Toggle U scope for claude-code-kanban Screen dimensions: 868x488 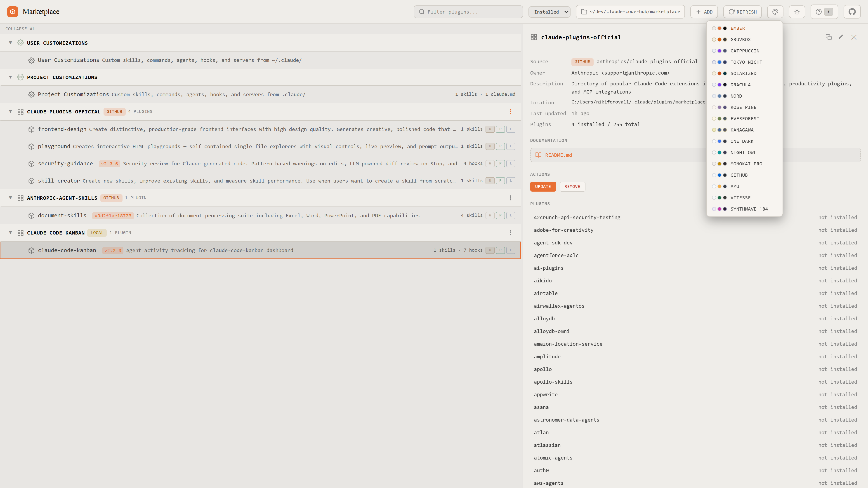click(490, 250)
